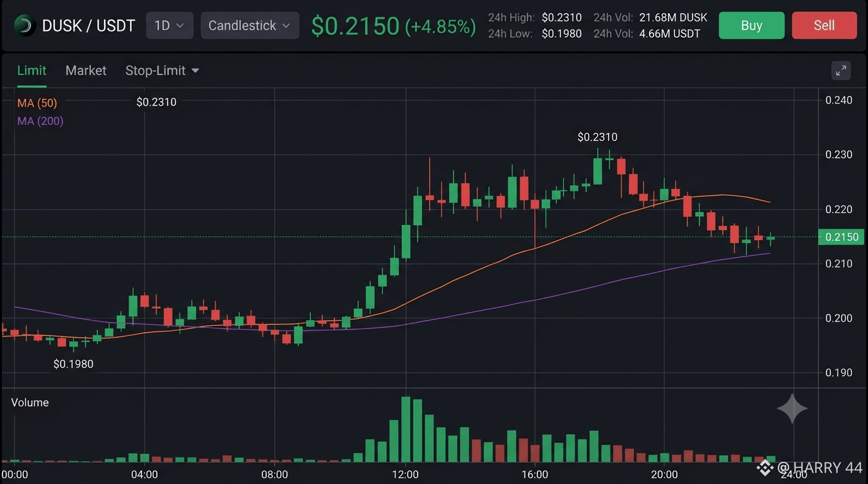The image size is (868, 484).
Task: Click the 0.210 price axis label
Action: pyautogui.click(x=839, y=263)
